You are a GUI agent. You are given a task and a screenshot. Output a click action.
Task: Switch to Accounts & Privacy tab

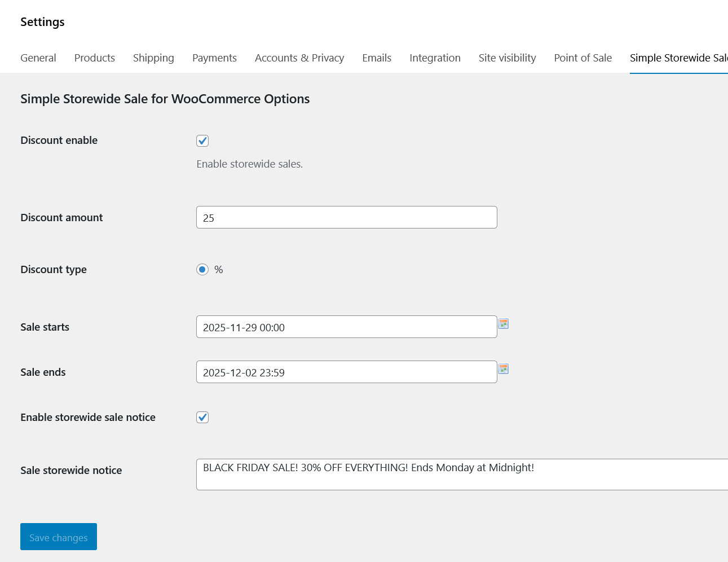299,58
